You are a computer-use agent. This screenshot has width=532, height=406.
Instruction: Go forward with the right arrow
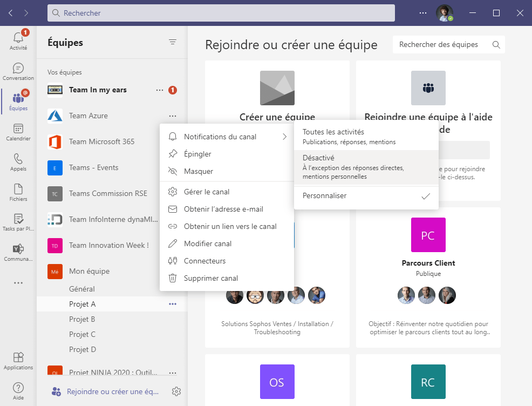26,13
